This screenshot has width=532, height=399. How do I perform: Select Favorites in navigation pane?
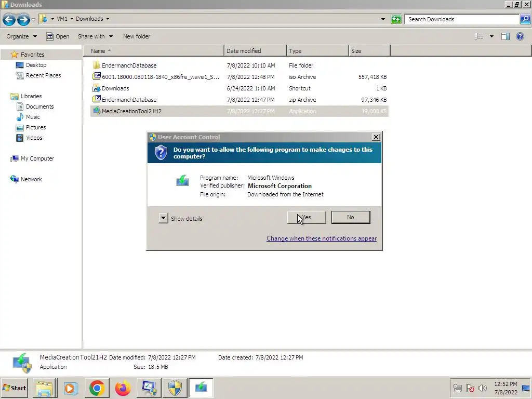[32, 55]
